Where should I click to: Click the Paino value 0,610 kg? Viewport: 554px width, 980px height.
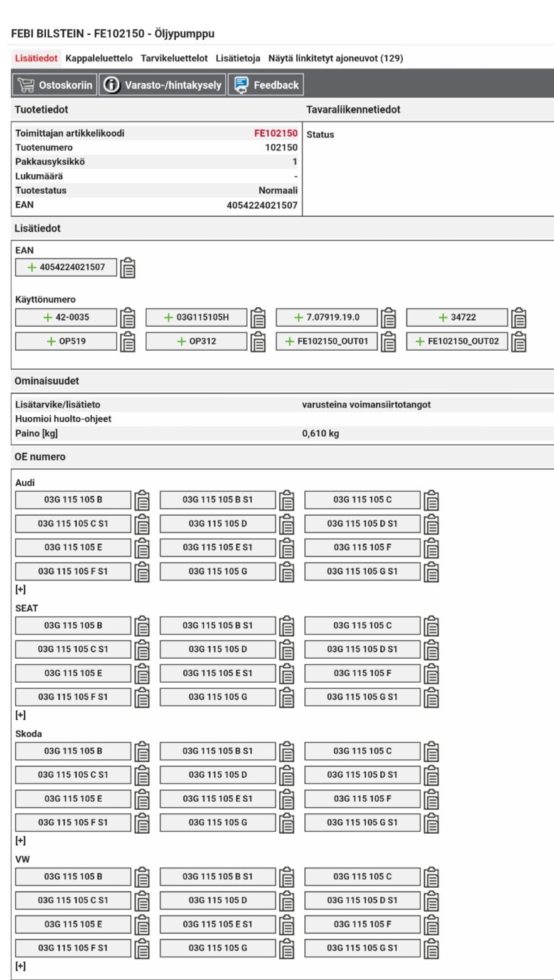(321, 434)
